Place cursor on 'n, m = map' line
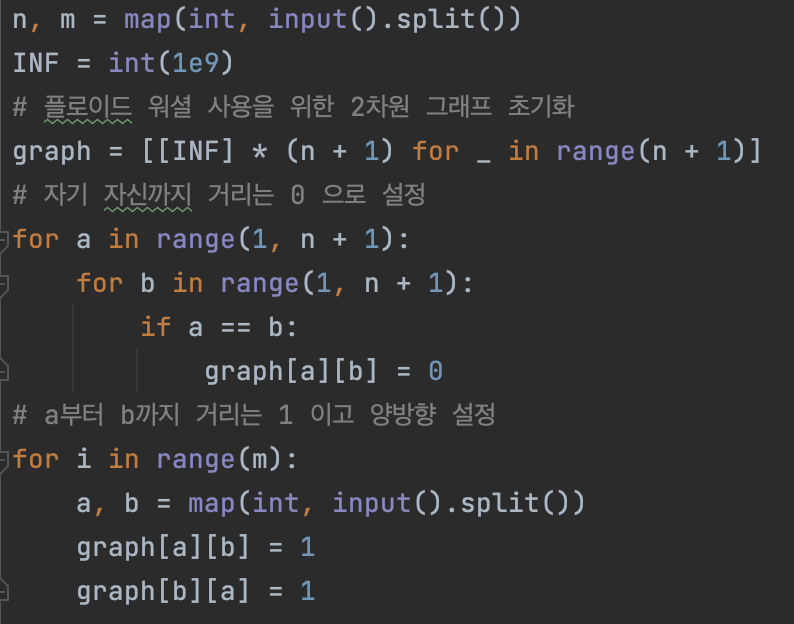 (267, 20)
